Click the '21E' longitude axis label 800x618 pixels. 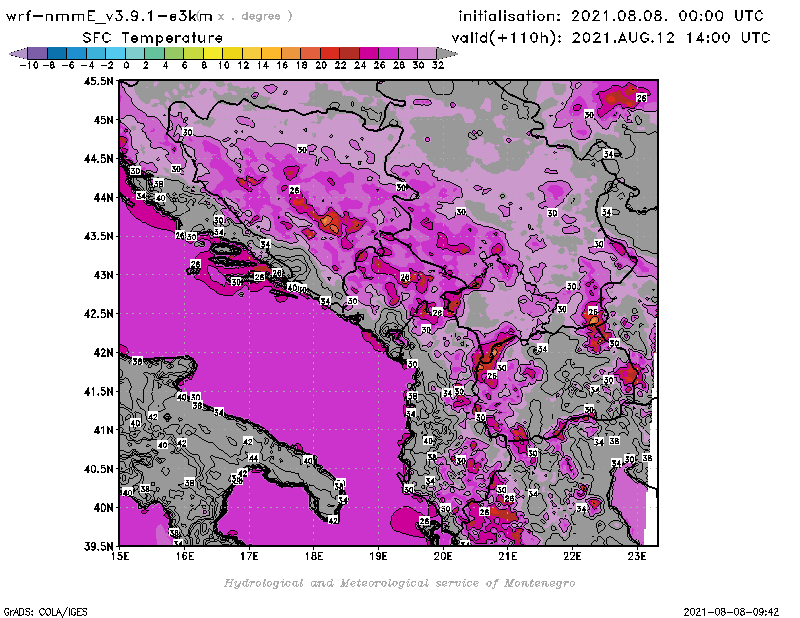click(508, 557)
